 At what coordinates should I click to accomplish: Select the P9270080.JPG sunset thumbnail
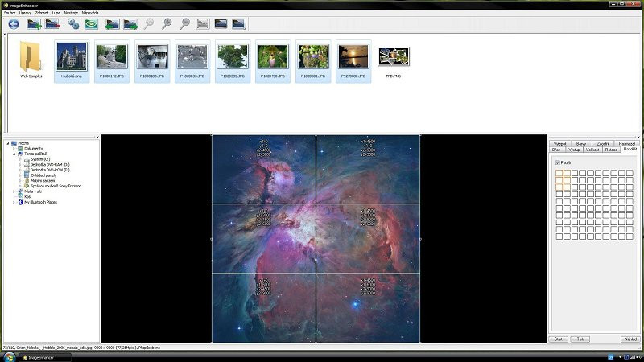[x=353, y=60]
